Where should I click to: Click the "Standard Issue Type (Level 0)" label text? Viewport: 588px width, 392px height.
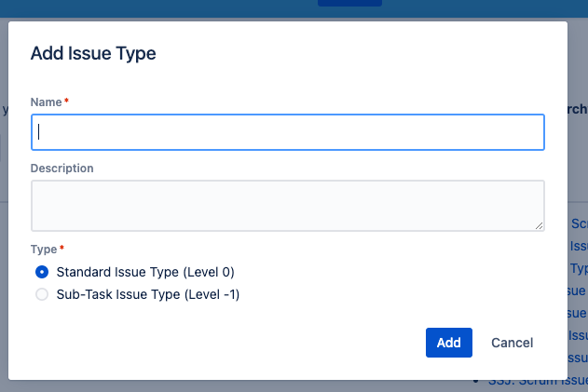tap(145, 272)
